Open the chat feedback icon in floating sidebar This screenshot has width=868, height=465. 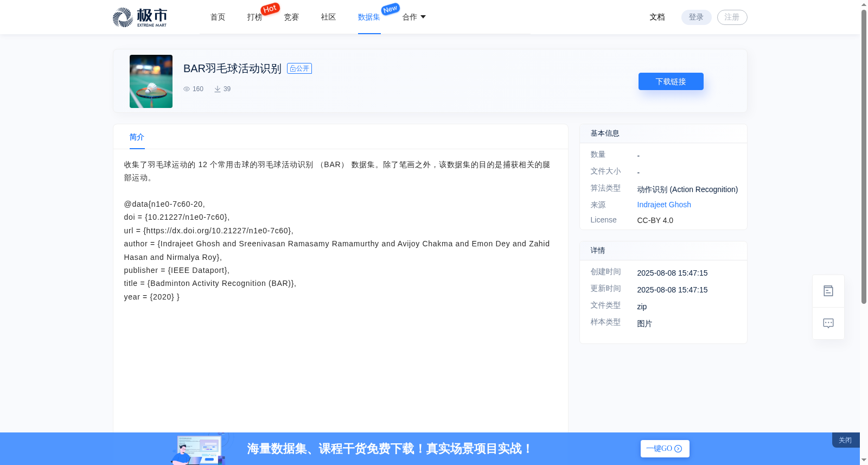[828, 323]
